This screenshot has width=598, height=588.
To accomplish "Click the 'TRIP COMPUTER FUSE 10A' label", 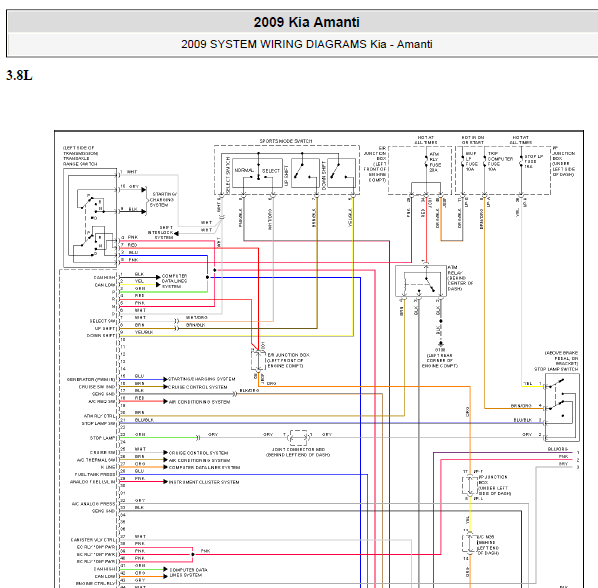I will coord(500,161).
